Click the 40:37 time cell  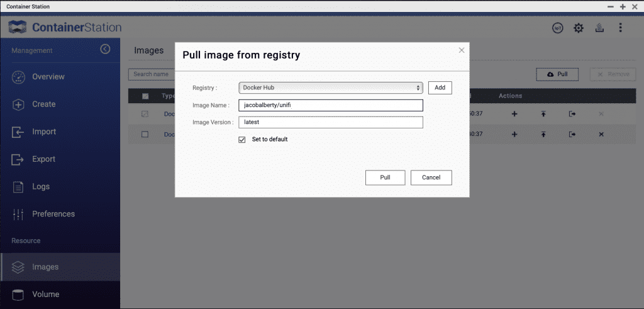tap(476, 135)
